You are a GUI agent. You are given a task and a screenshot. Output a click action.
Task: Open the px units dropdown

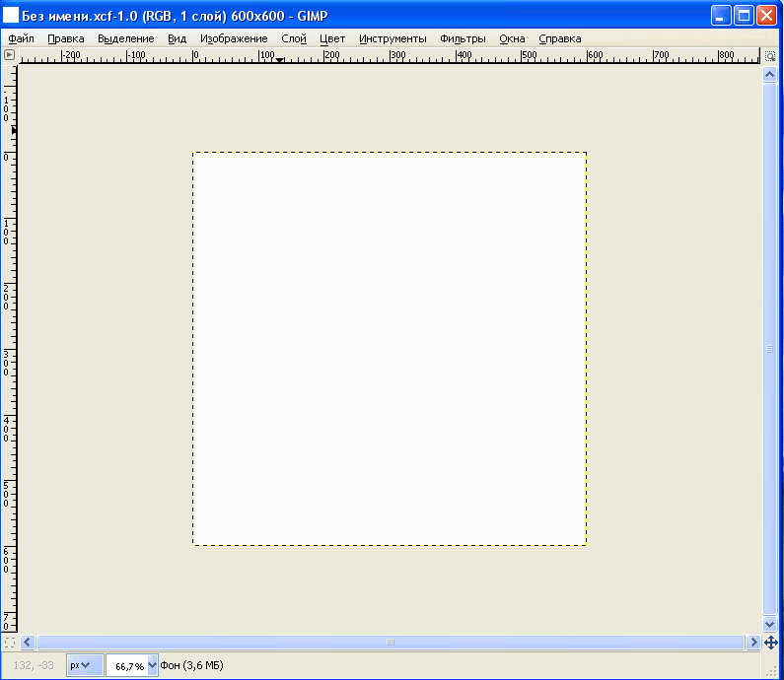point(85,665)
